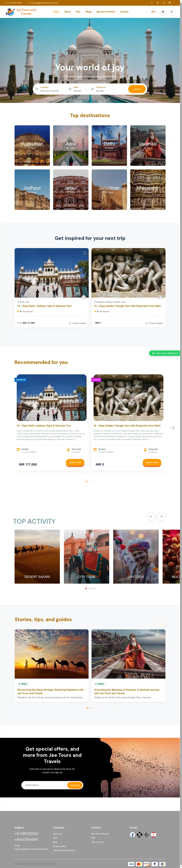The height and width of the screenshot is (868, 182).
Task: Click the orange Search button
Action: (x=137, y=89)
